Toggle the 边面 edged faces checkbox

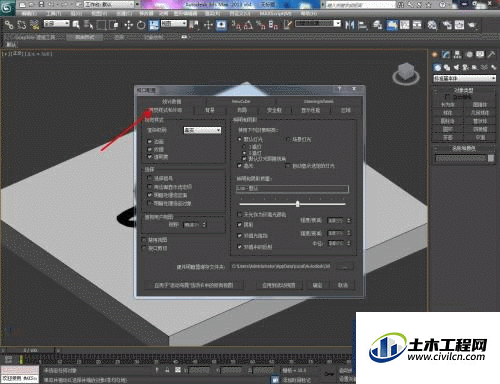(x=150, y=141)
